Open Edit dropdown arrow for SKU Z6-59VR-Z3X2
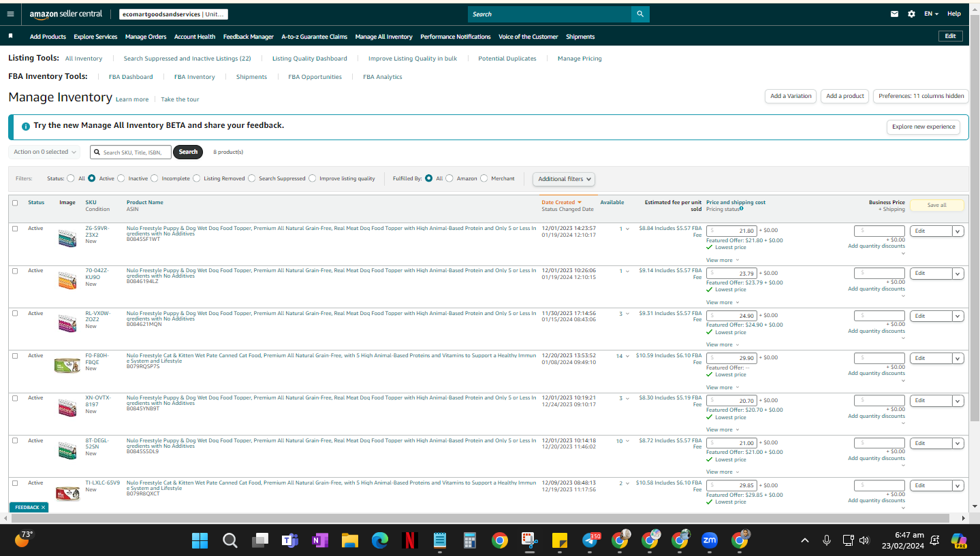Viewport: 980px width, 556px height. click(958, 231)
